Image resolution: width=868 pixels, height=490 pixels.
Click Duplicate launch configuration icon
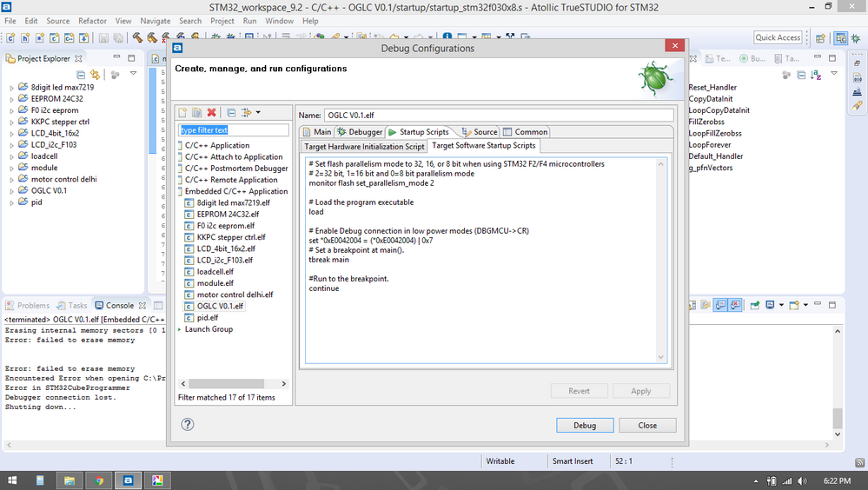click(197, 112)
